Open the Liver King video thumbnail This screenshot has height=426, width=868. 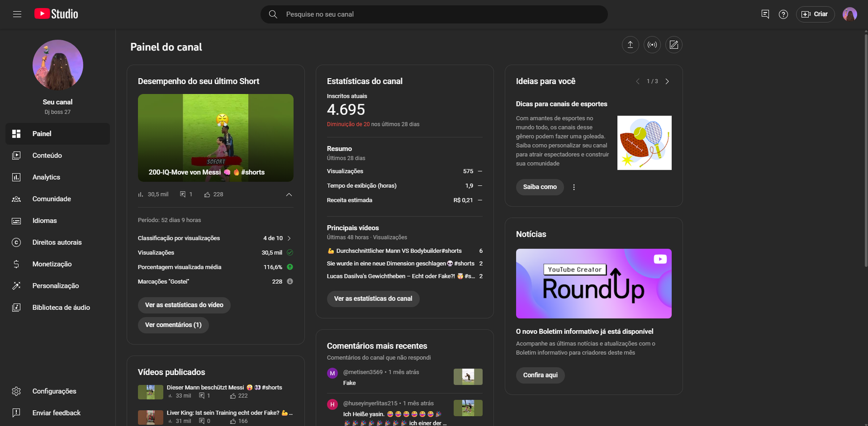(150, 417)
